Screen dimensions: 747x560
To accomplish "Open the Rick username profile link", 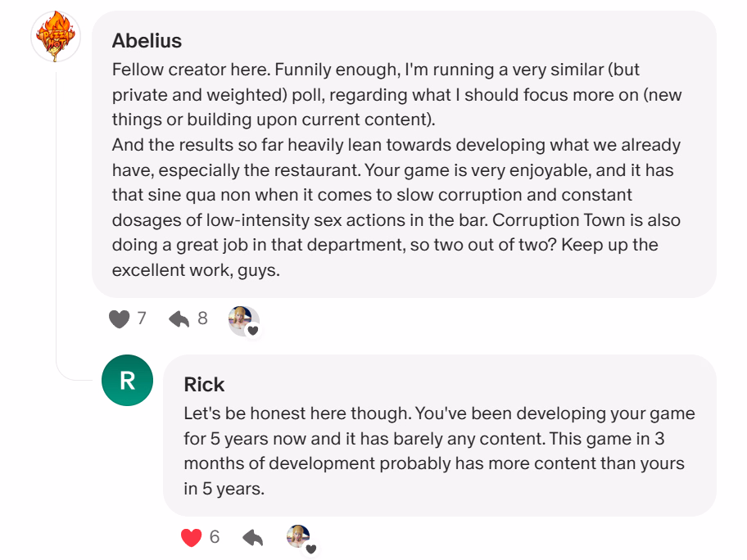I will tap(204, 385).
